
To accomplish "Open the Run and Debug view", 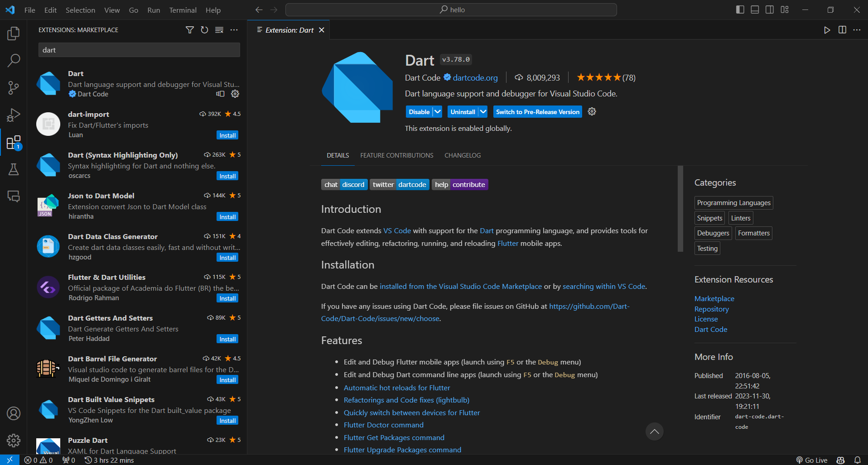I will [14, 115].
